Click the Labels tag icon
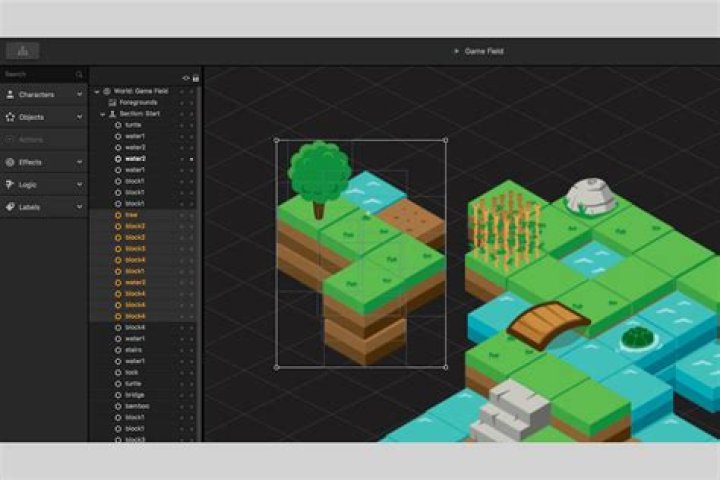This screenshot has height=480, width=720. (10, 207)
